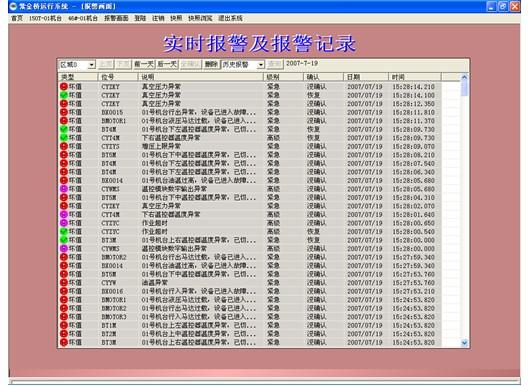Screen dimensions: 530x386
Task: Click the application icon in the title bar
Action: (x=14, y=6)
